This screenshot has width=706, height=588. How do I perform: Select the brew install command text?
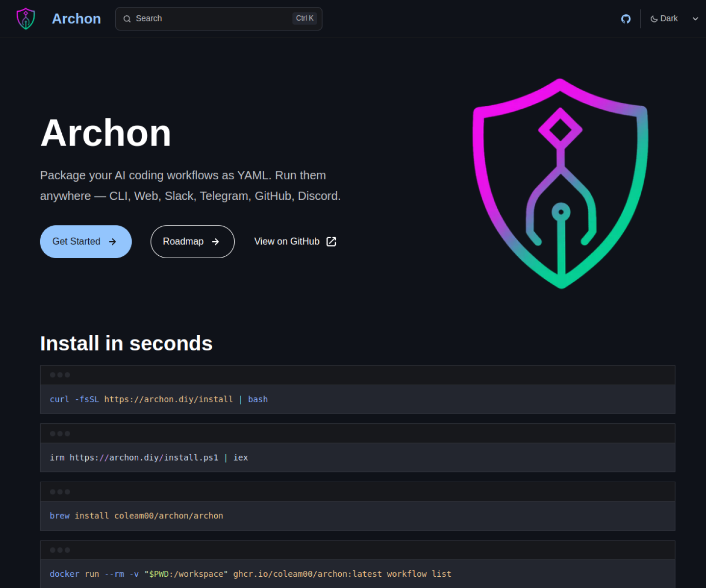point(136,516)
